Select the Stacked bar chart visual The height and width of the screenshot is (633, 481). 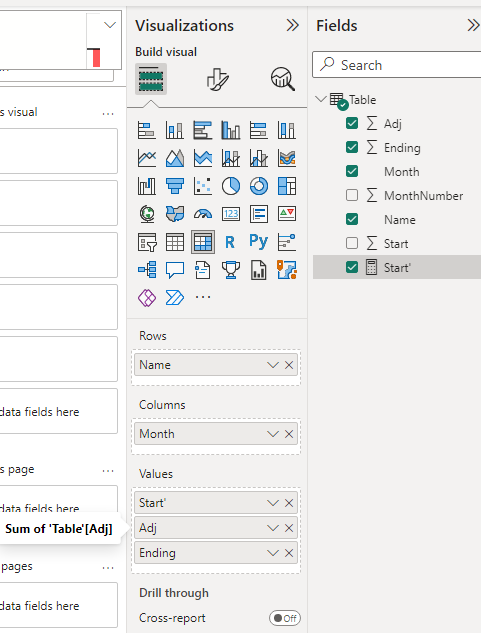tap(147, 130)
